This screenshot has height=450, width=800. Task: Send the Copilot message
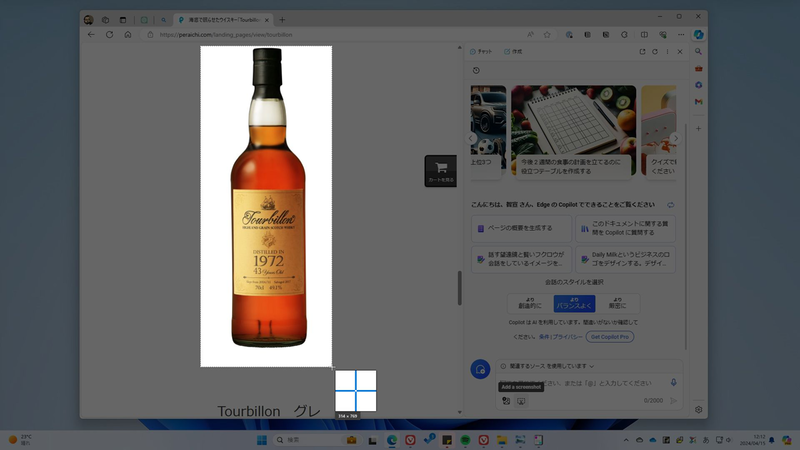(673, 401)
